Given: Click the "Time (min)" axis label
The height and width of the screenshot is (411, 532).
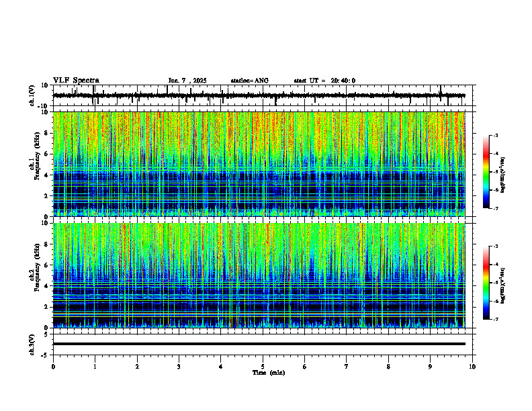Looking at the screenshot, I should tap(269, 373).
